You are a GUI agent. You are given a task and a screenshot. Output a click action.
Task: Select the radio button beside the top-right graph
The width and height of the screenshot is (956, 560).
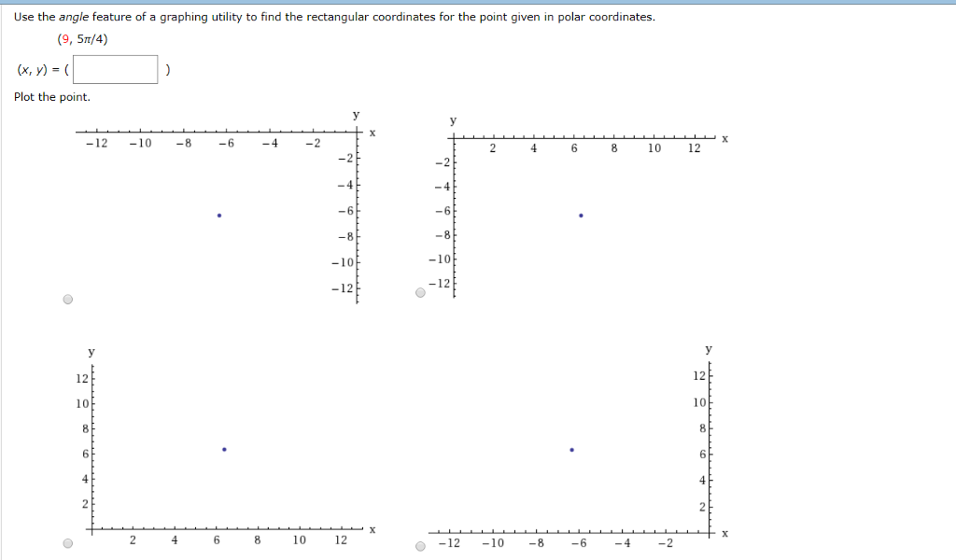[x=418, y=292]
